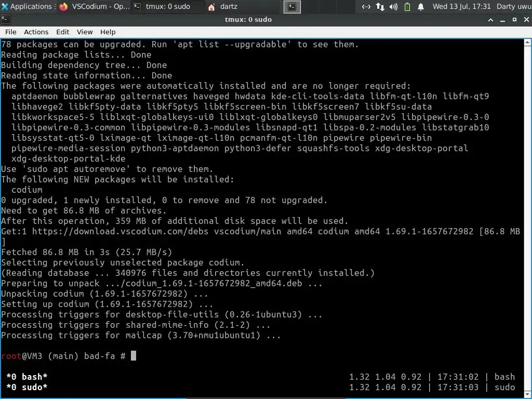Image resolution: width=532 pixels, height=399 pixels.
Task: Click 'Unpacking codium' output line
Action: (104, 294)
